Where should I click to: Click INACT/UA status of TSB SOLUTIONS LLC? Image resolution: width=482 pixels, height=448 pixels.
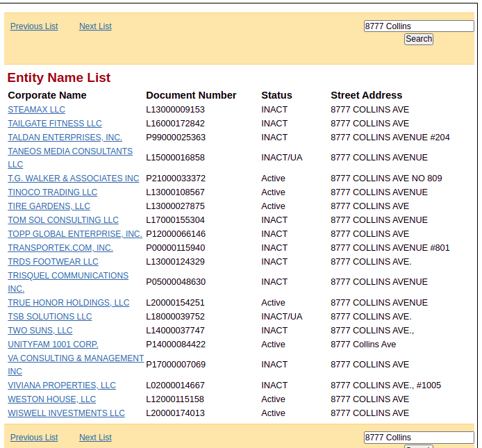(282, 317)
